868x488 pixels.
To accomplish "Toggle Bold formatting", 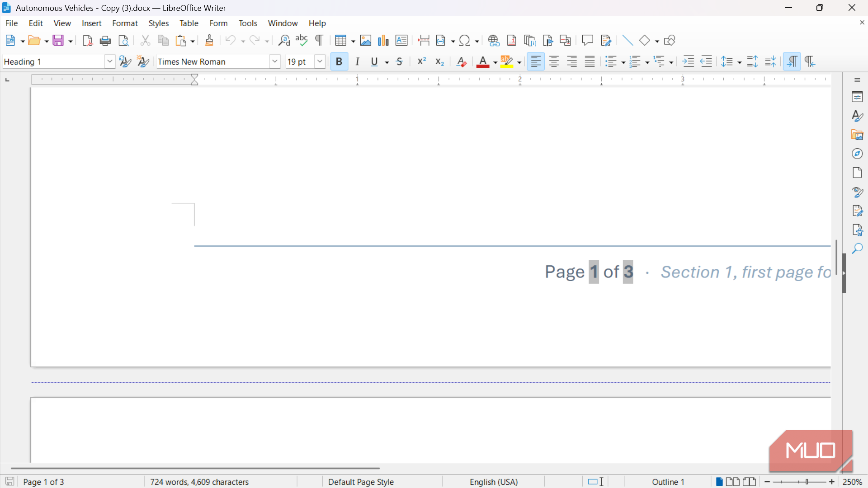I will tap(339, 61).
